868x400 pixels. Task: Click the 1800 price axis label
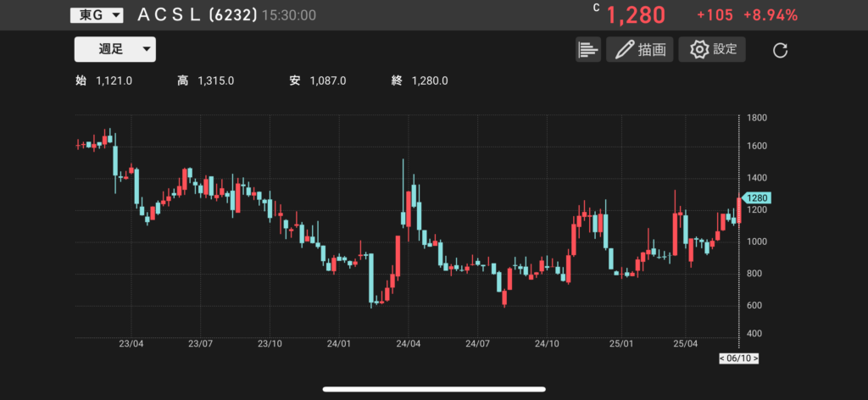coord(756,118)
